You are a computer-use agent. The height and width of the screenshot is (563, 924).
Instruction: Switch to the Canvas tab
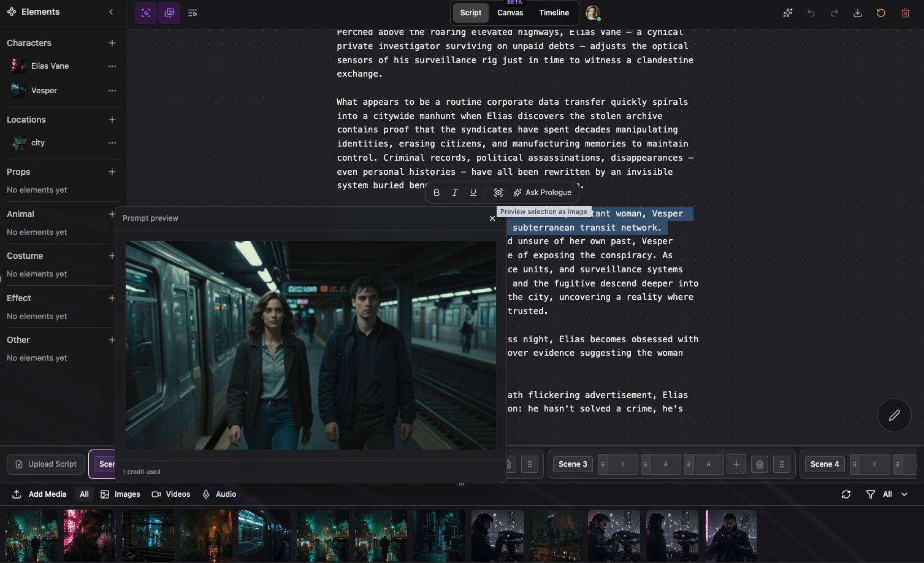[x=510, y=13]
